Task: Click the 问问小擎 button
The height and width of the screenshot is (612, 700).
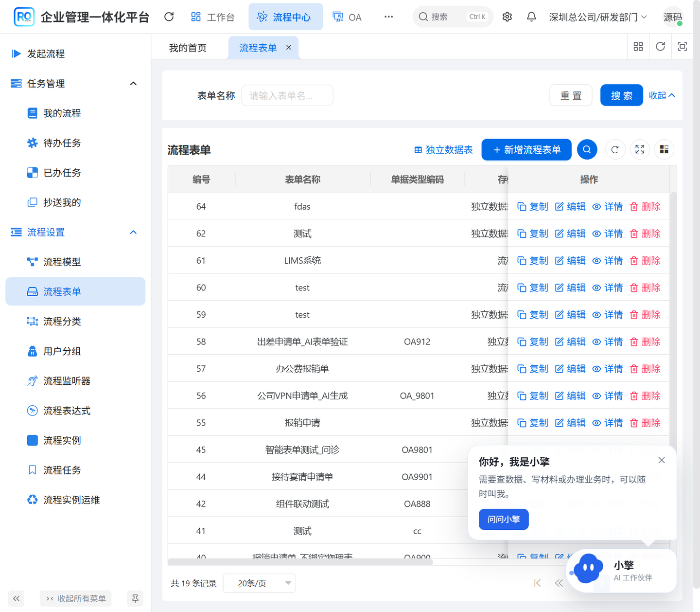Action: (x=504, y=520)
